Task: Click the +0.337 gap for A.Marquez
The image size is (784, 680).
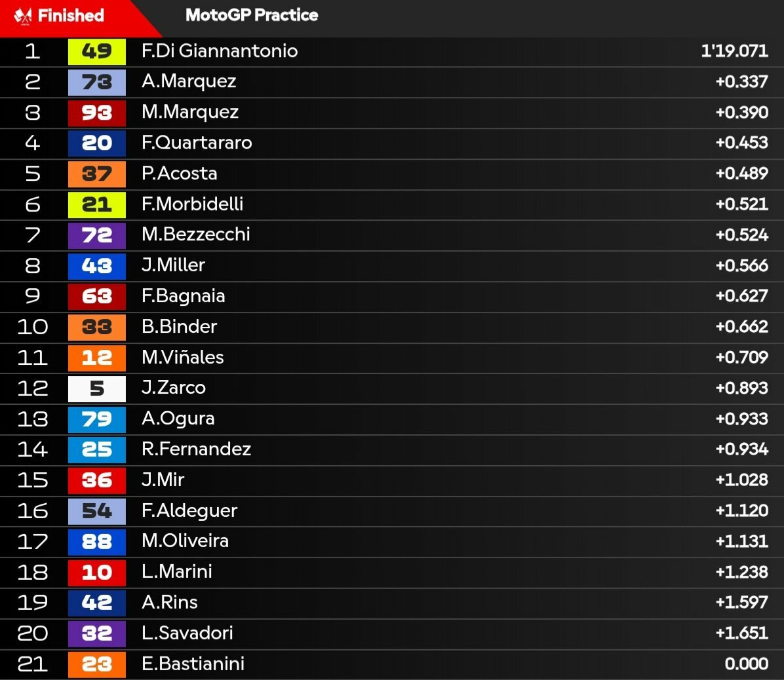Action: click(741, 81)
